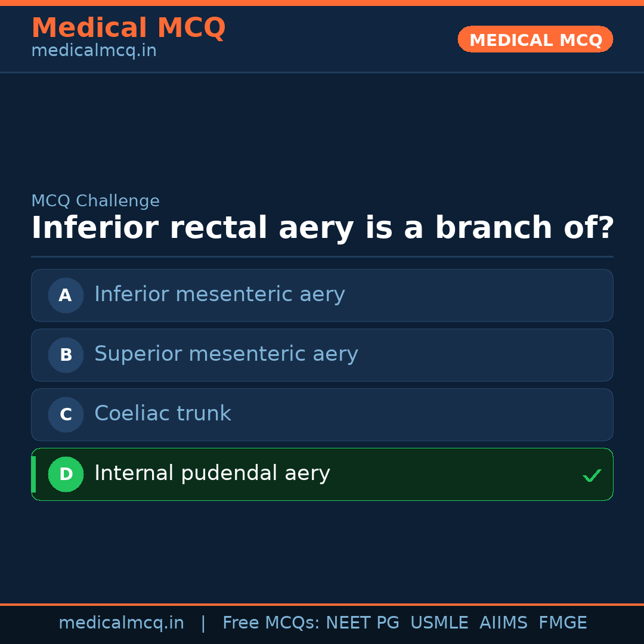Click the orange MEDICAL MCQ badge button
644x644 pixels.
click(x=535, y=39)
